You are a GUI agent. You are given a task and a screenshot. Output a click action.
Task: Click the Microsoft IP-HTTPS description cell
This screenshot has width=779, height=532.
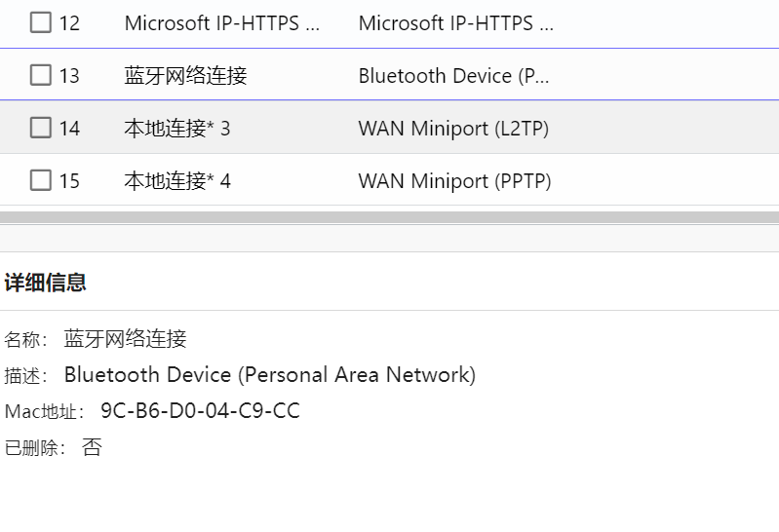click(455, 23)
